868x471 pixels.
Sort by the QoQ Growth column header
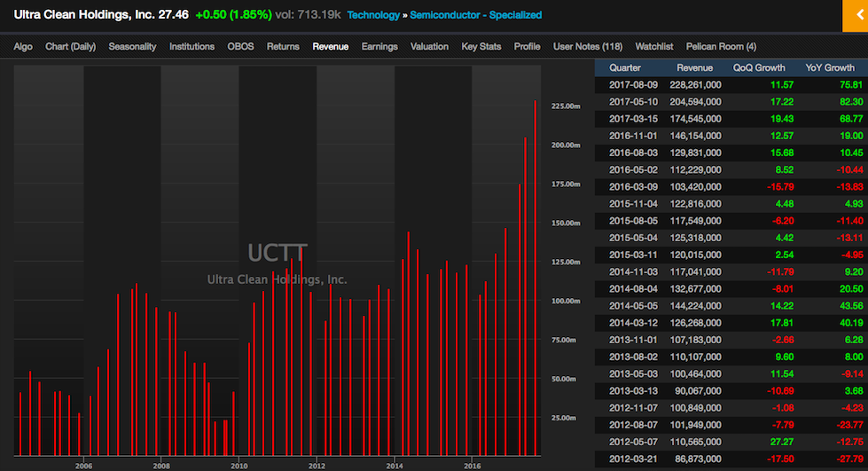coord(759,67)
